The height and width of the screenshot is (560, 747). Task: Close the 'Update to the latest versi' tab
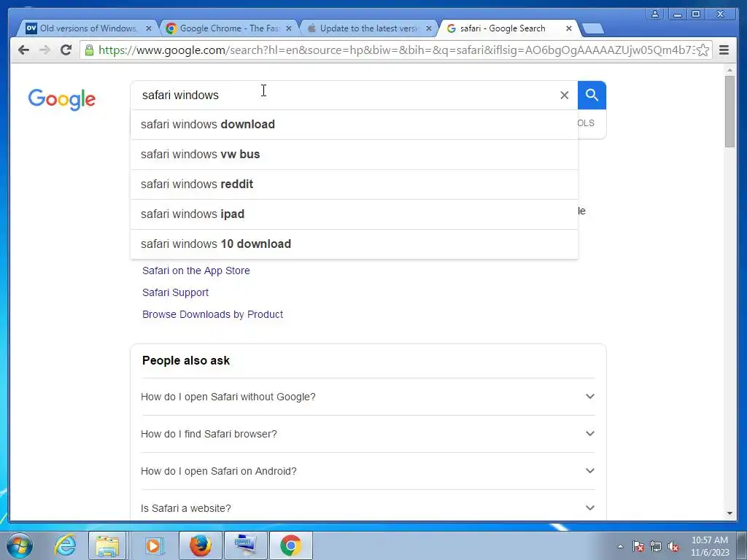point(429,28)
